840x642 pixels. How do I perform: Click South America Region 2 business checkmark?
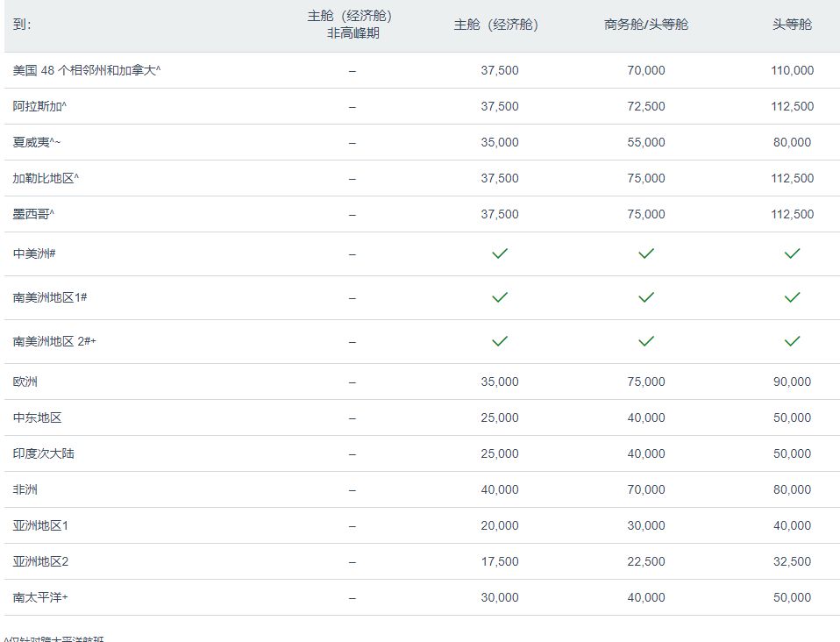click(646, 341)
